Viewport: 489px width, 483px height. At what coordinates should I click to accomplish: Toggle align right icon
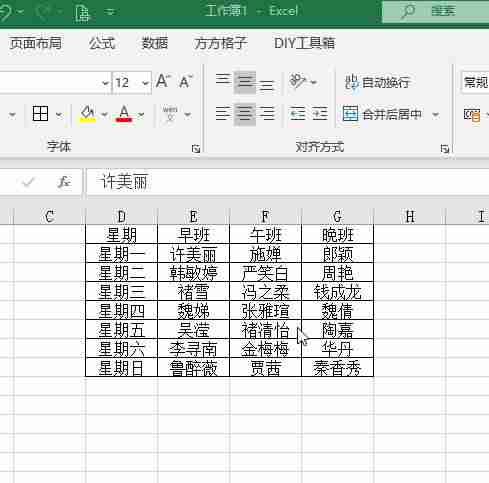tap(267, 114)
